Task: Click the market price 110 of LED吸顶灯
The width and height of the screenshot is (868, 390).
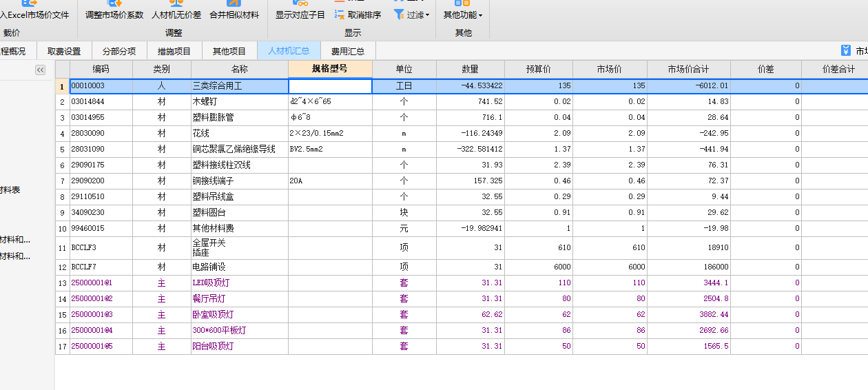Action: pos(610,283)
